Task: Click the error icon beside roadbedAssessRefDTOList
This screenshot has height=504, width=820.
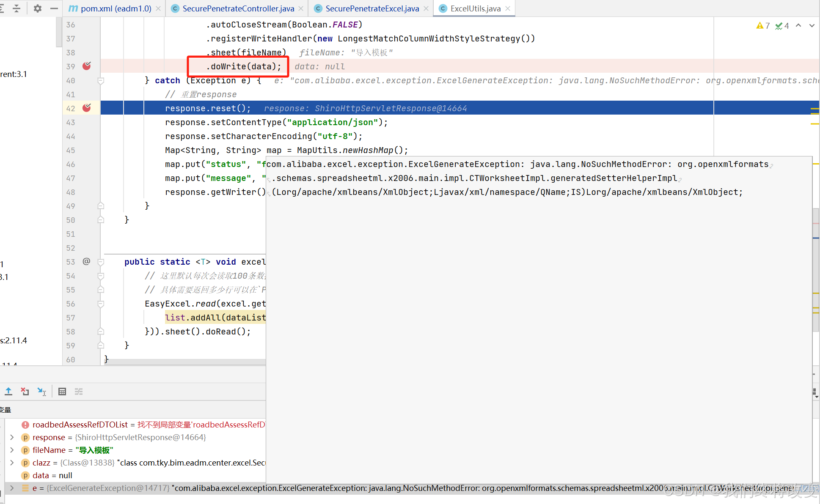Action: point(25,425)
